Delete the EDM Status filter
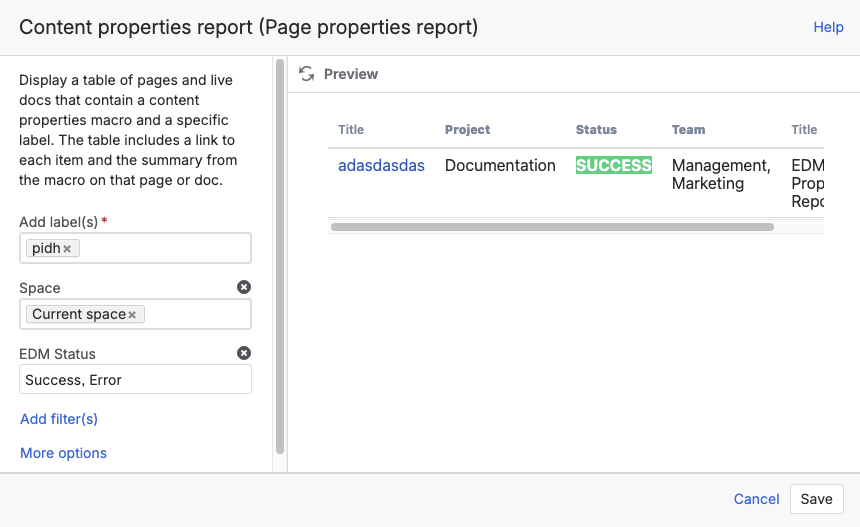 pyautogui.click(x=244, y=353)
